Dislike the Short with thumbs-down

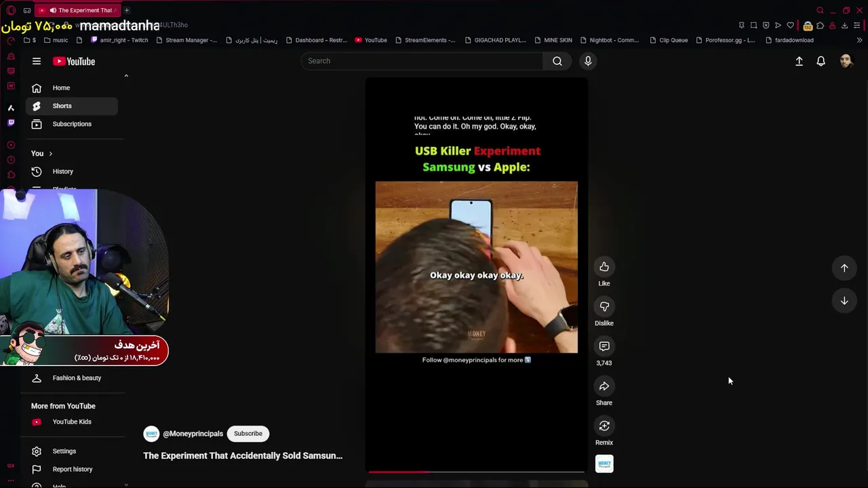tap(604, 306)
